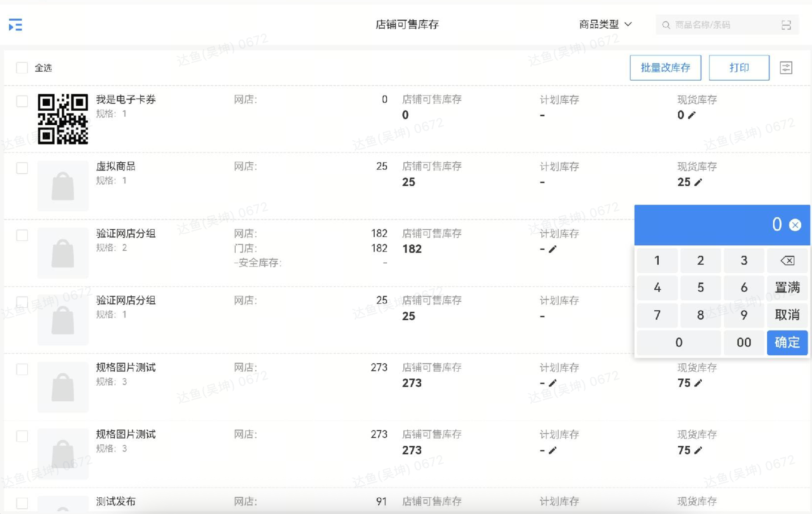Screen dimensions: 812x514
Task: Open the column settings filter icon
Action: (786, 68)
